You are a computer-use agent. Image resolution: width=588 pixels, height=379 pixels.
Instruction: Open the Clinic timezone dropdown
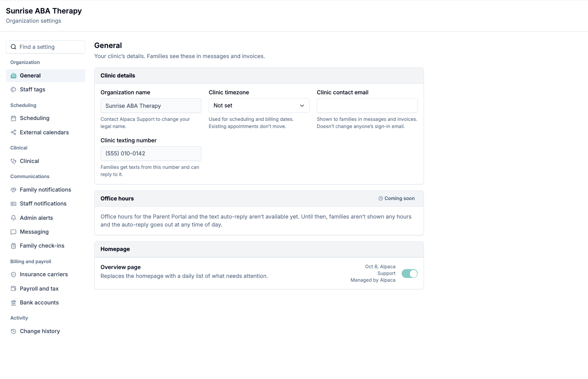(x=259, y=106)
